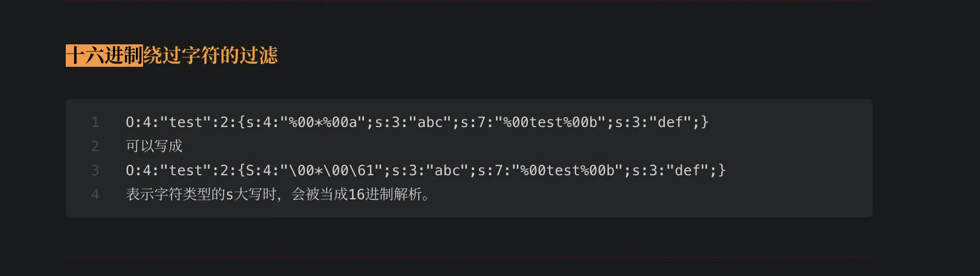
Task: Click the text 会被当成16进制解析
Action: click(x=357, y=194)
